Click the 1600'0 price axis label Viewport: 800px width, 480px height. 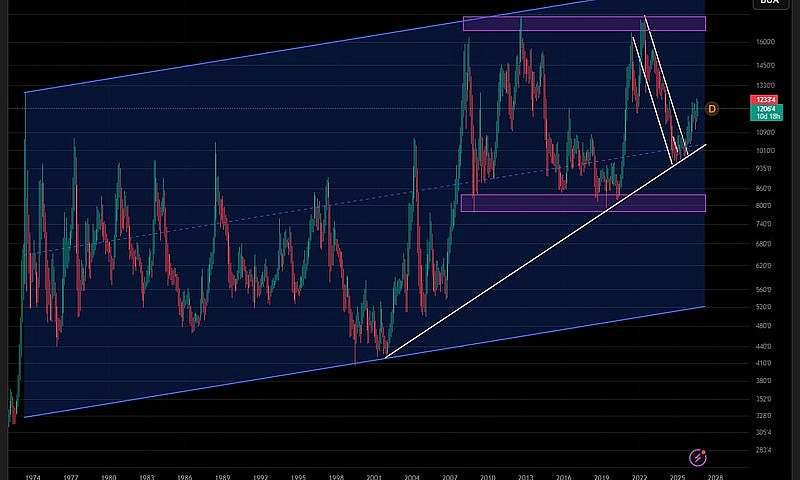tap(765, 42)
